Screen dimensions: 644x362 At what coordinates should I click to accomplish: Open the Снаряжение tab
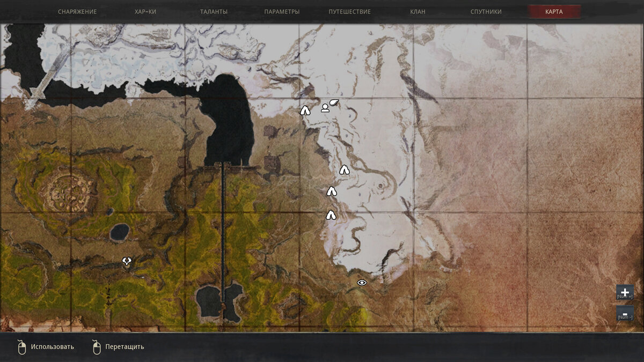point(77,11)
